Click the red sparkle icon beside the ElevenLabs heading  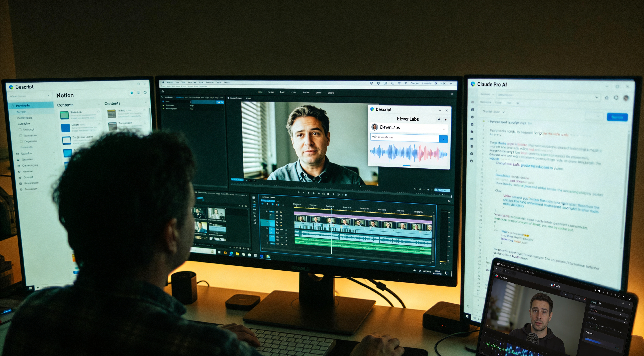[x=446, y=120]
